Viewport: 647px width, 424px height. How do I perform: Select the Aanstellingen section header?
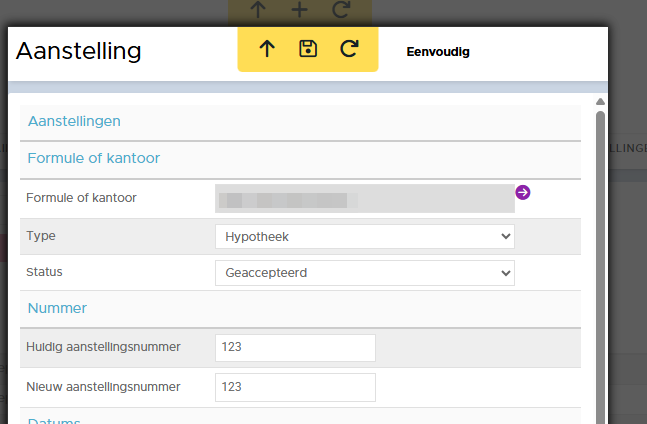[x=74, y=121]
